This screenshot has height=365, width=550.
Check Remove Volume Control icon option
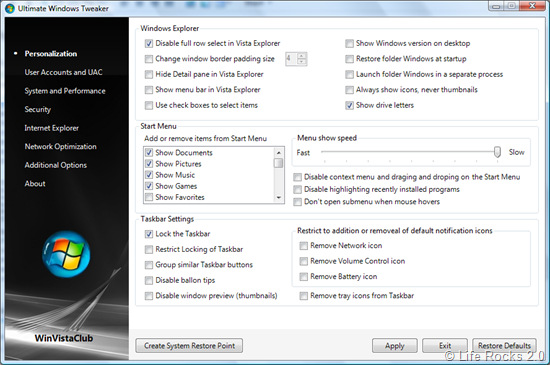click(x=303, y=261)
